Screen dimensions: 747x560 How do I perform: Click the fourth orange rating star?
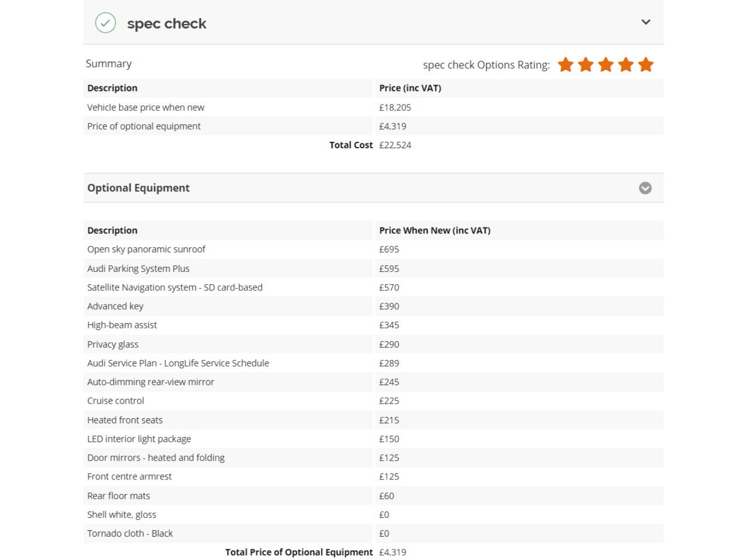[626, 65]
